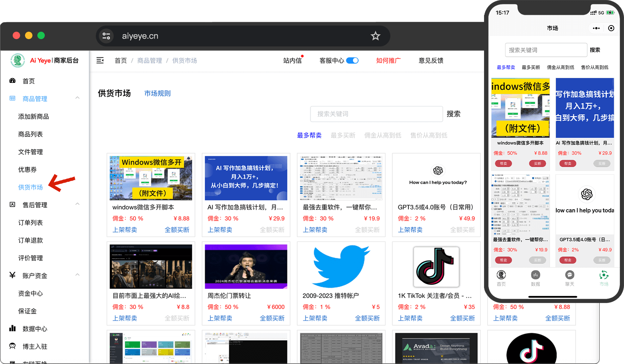This screenshot has width=624, height=364.
Task: Tap the phone's circular close target icon
Action: (611, 28)
